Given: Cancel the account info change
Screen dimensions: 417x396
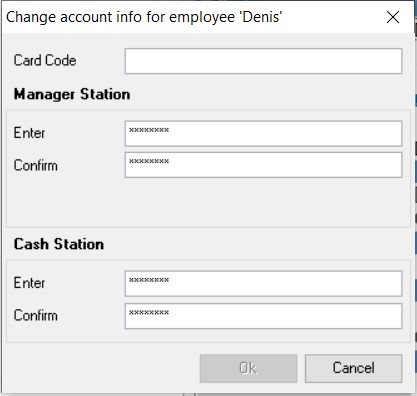Looking at the screenshot, I should tap(353, 368).
